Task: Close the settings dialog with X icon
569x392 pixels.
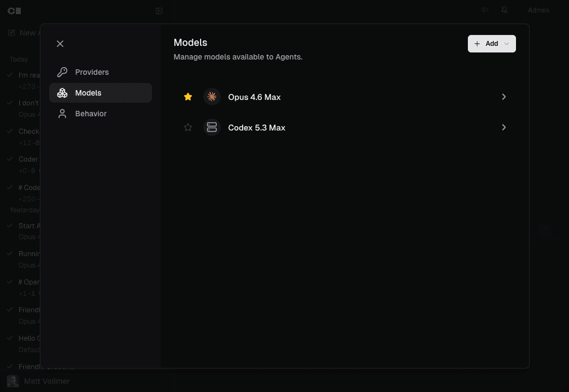Action: coord(60,44)
